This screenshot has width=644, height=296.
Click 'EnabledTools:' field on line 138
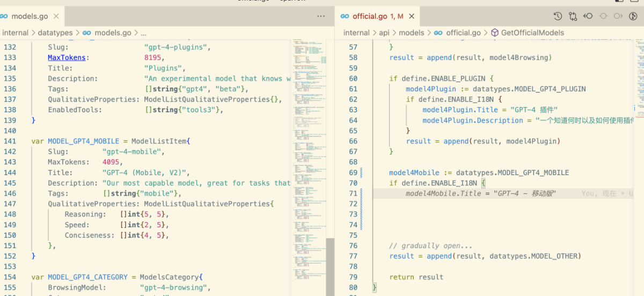[75, 110]
